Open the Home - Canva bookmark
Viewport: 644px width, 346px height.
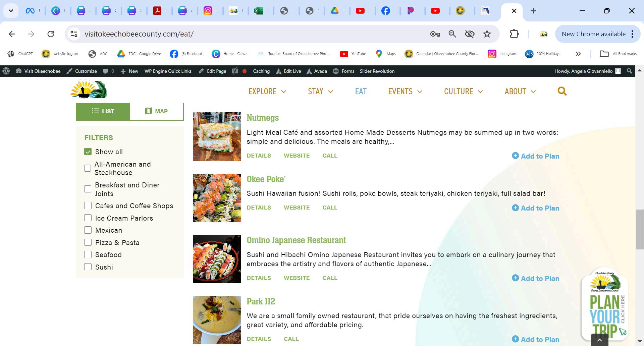pos(230,54)
